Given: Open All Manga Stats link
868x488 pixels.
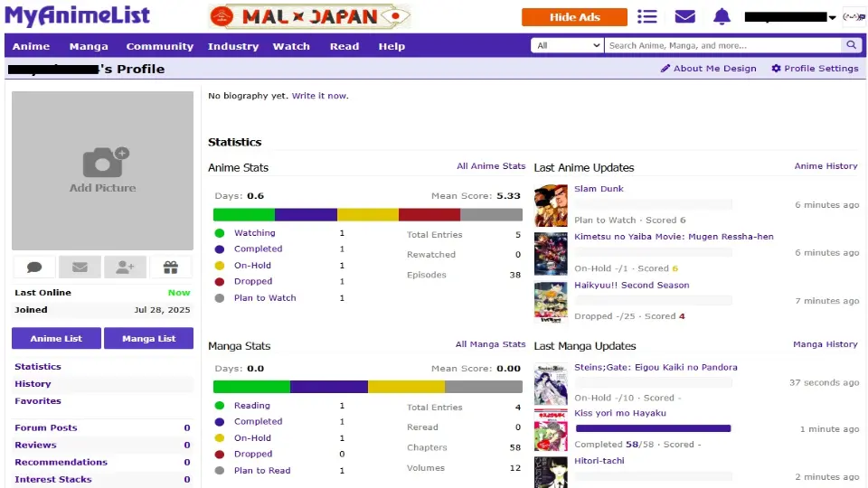Looking at the screenshot, I should (490, 344).
